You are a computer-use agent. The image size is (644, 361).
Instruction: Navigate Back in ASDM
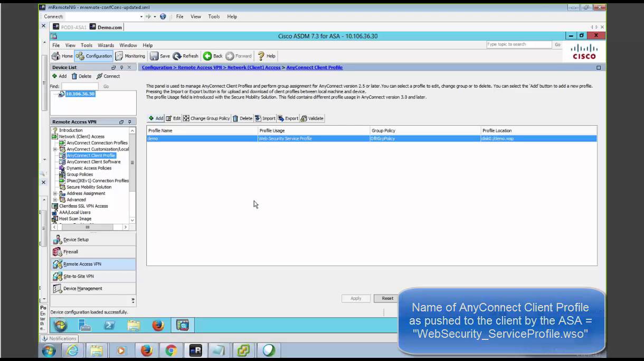(213, 56)
